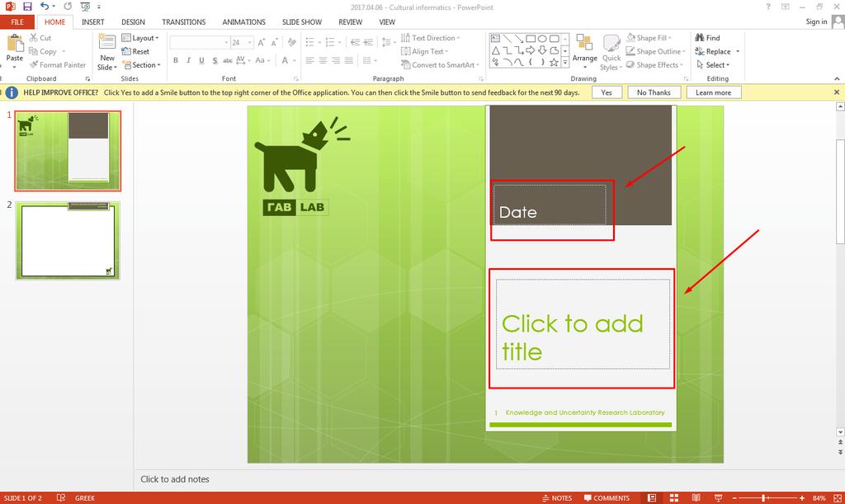Click the Clear All Formatting icon
Viewport: 845px width, 504px height.
pyautogui.click(x=292, y=43)
